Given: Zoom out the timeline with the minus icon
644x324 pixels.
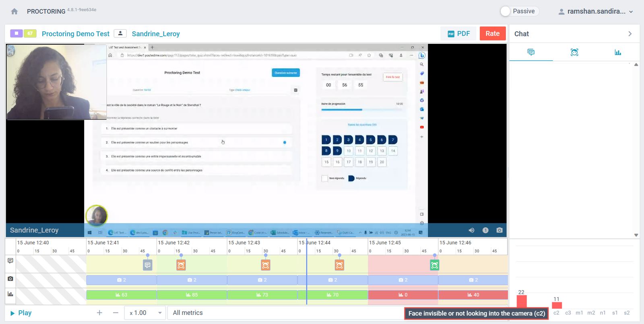Looking at the screenshot, I should click(116, 313).
